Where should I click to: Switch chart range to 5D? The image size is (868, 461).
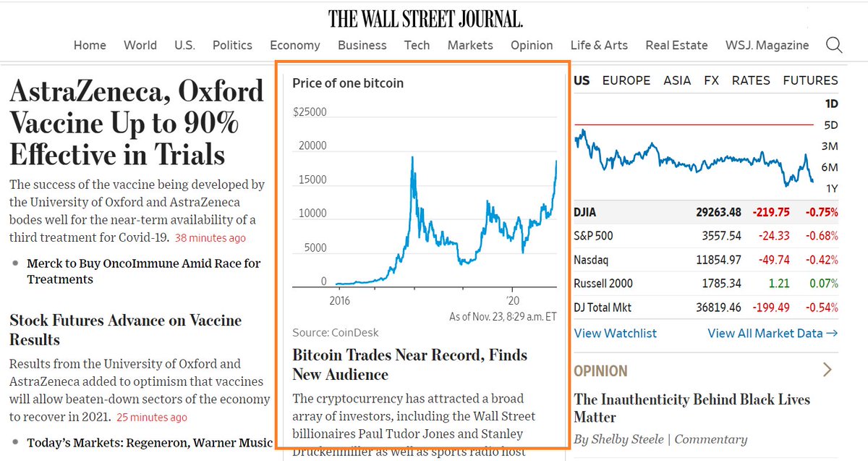point(830,124)
